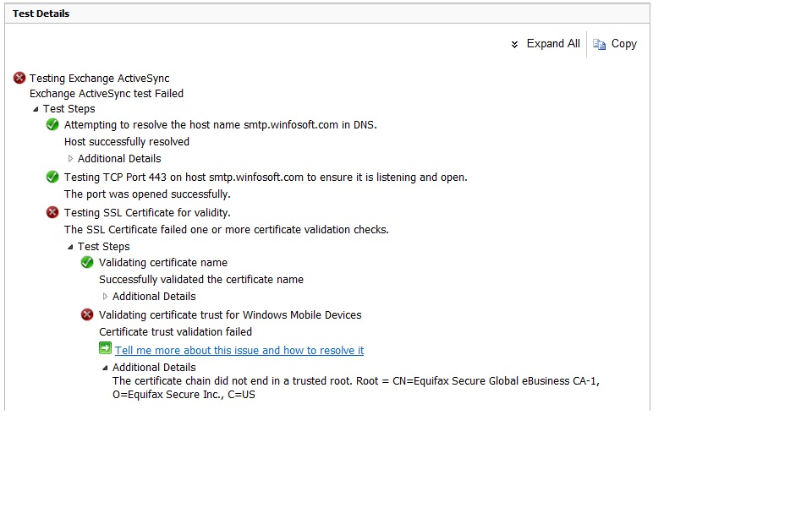This screenshot has height=519, width=812.
Task: Select the Test Details panel header
Action: (327, 14)
